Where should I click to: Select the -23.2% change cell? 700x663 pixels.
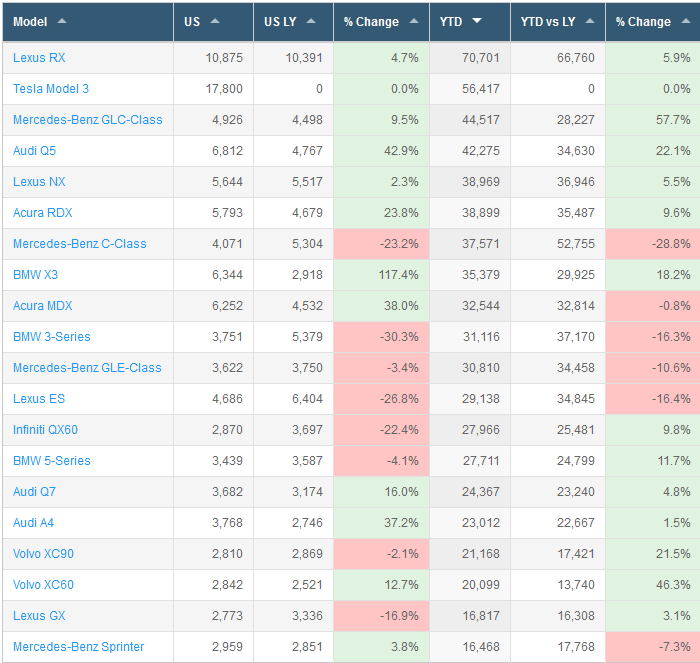[x=381, y=244]
